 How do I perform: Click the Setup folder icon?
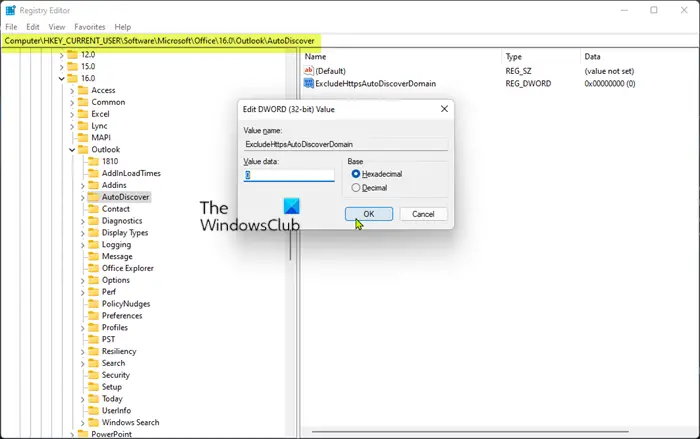[x=93, y=387]
